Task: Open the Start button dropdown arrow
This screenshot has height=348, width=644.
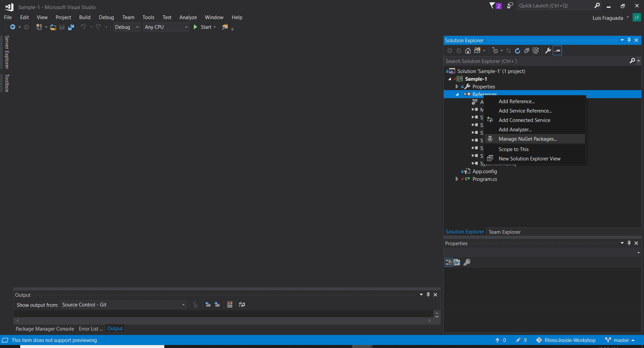Action: tap(215, 27)
